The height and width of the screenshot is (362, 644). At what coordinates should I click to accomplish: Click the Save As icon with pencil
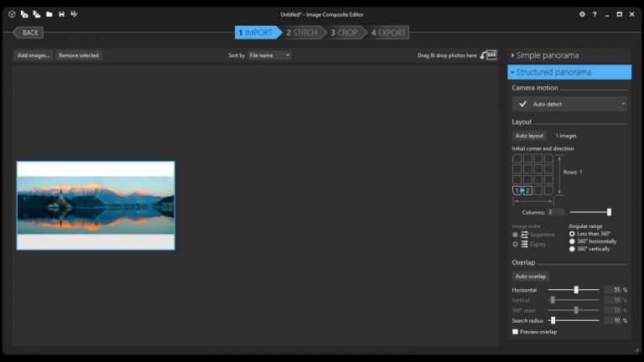pos(74,14)
